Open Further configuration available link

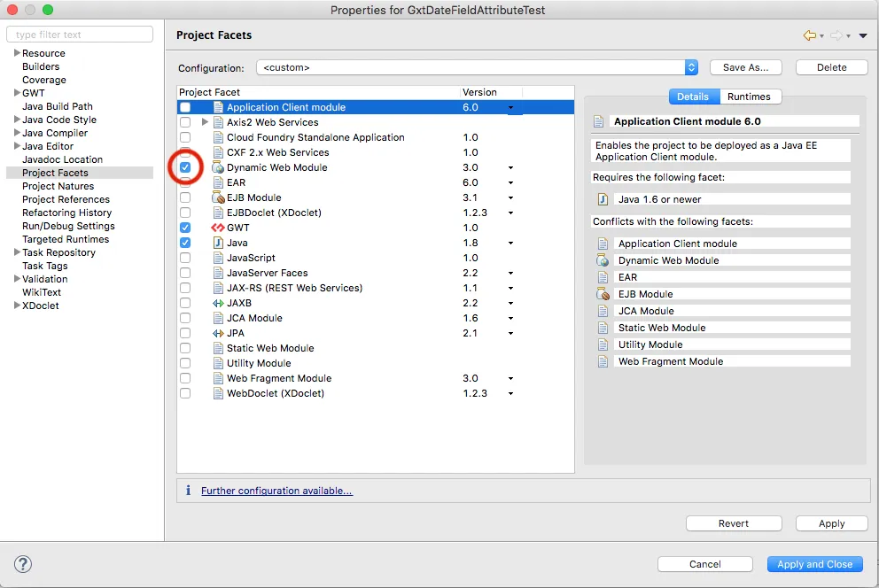(x=276, y=491)
